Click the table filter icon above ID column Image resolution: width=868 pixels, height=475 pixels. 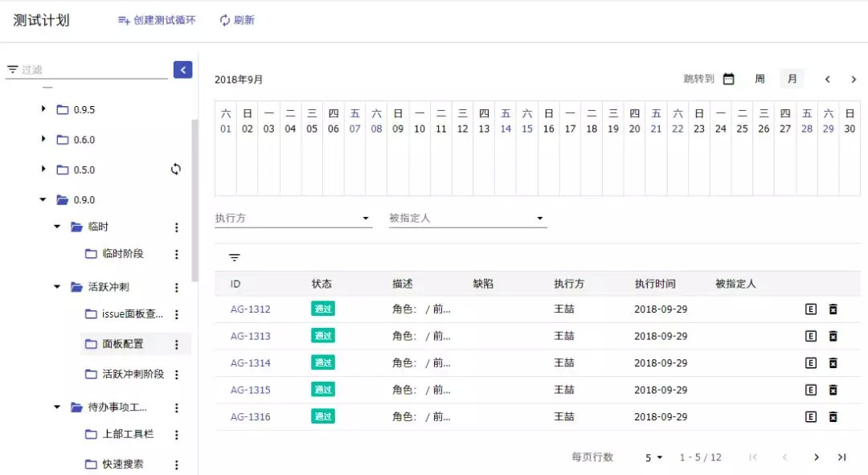click(234, 257)
